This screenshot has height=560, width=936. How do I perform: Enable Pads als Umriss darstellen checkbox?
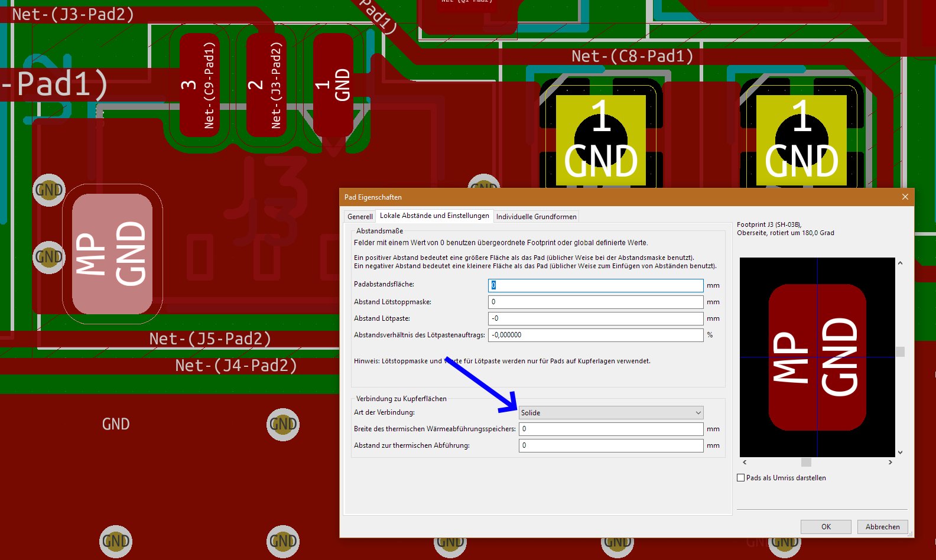tap(741, 478)
